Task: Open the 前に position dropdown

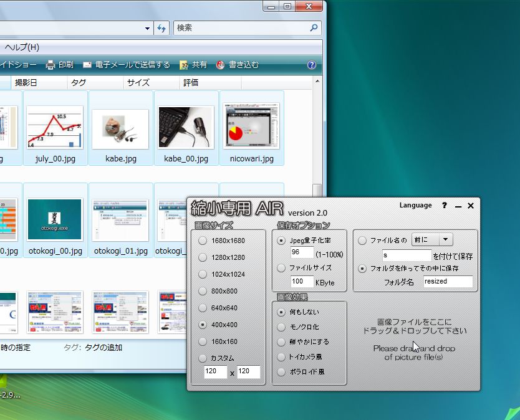Action: click(x=432, y=239)
